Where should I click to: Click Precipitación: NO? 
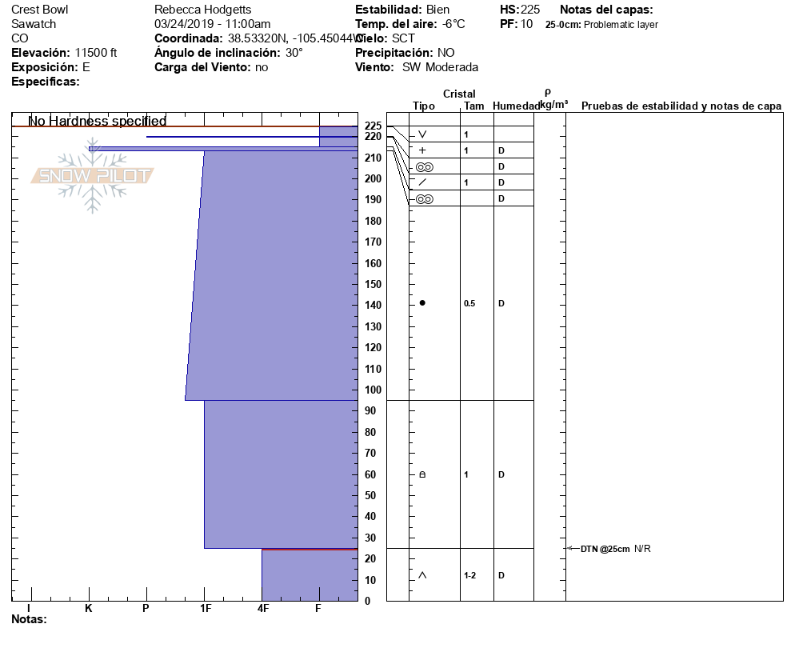coord(405,53)
